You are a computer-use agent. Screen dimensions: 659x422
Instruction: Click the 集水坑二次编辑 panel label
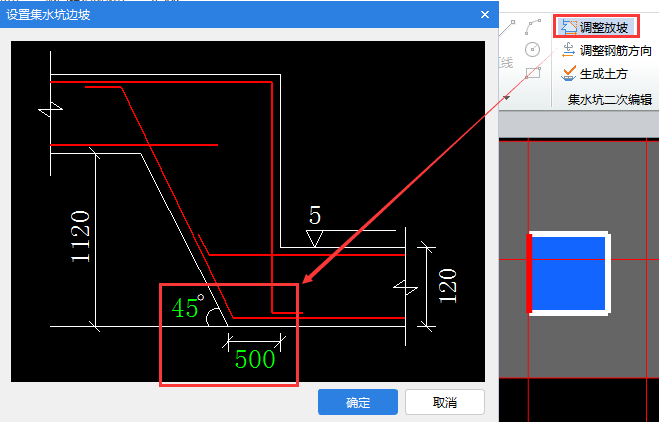(609, 100)
